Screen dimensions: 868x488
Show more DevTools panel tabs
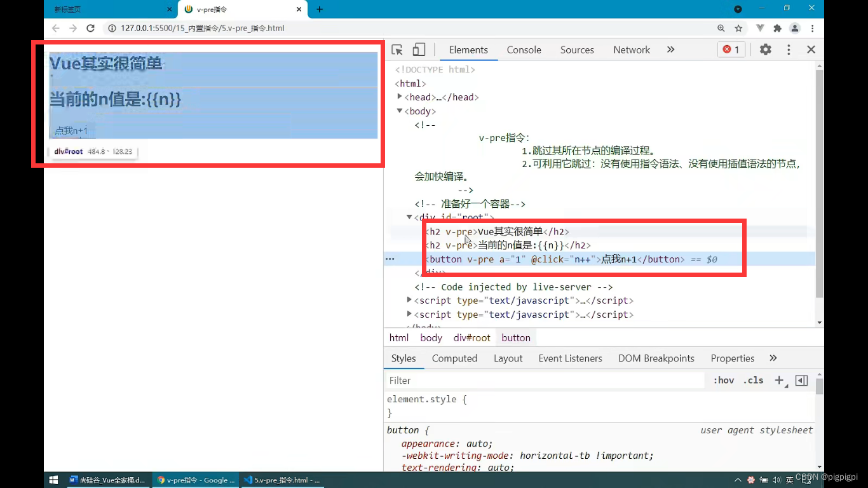click(x=670, y=50)
